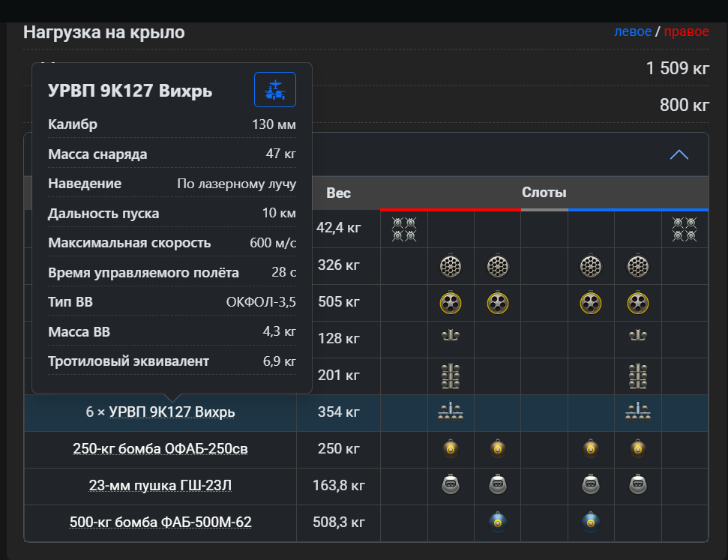Select the ГШ-23Л gun pod icon in fifth slot
Image resolution: width=728 pixels, height=560 pixels.
591,484
